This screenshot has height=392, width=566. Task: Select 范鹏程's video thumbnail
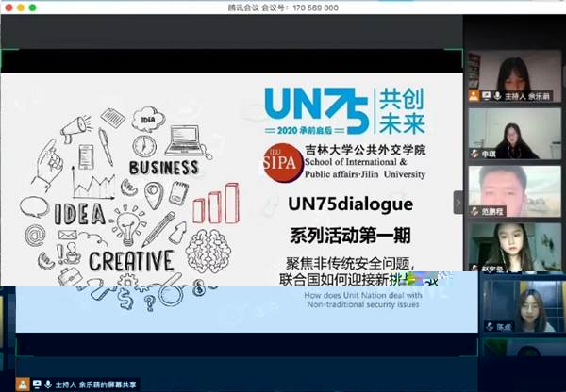pos(515,191)
